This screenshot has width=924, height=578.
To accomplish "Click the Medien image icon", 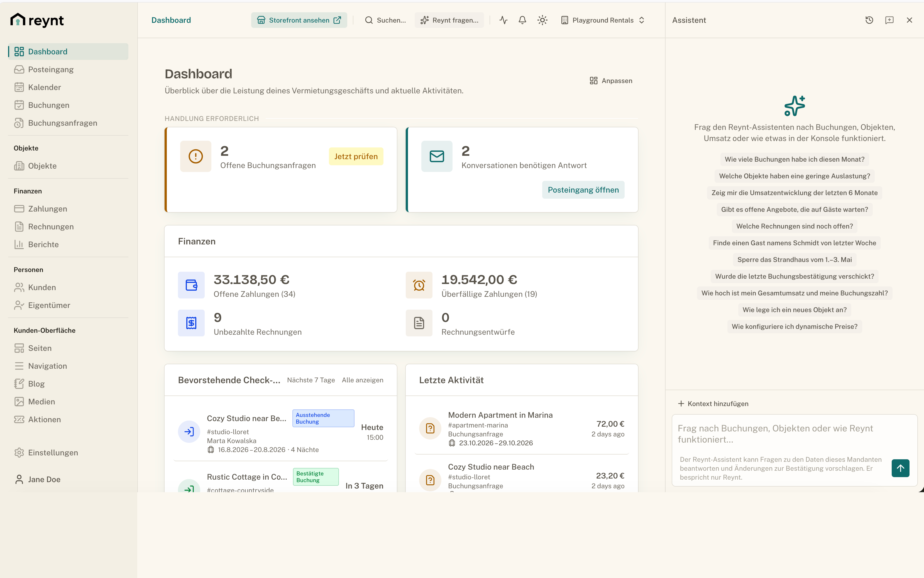I will pyautogui.click(x=19, y=401).
